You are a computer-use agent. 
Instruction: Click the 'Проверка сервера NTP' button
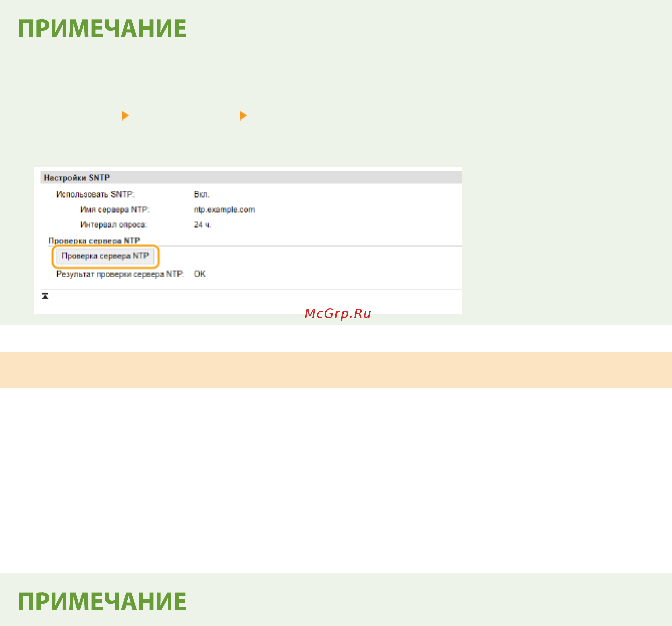point(105,256)
